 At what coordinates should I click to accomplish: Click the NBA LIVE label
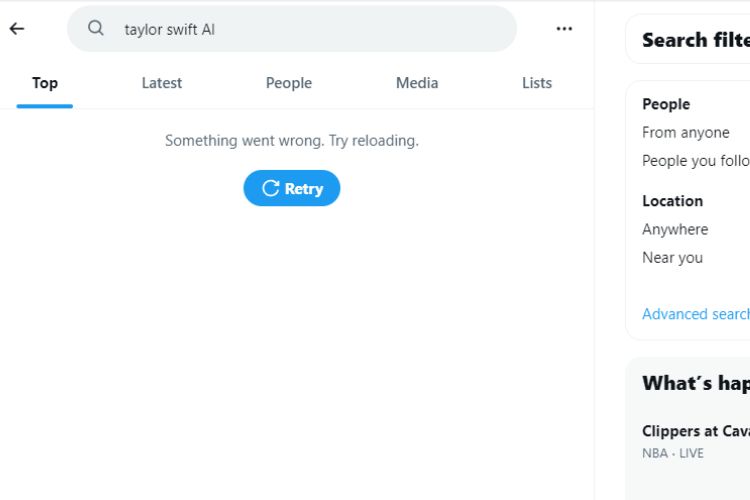[x=673, y=453]
